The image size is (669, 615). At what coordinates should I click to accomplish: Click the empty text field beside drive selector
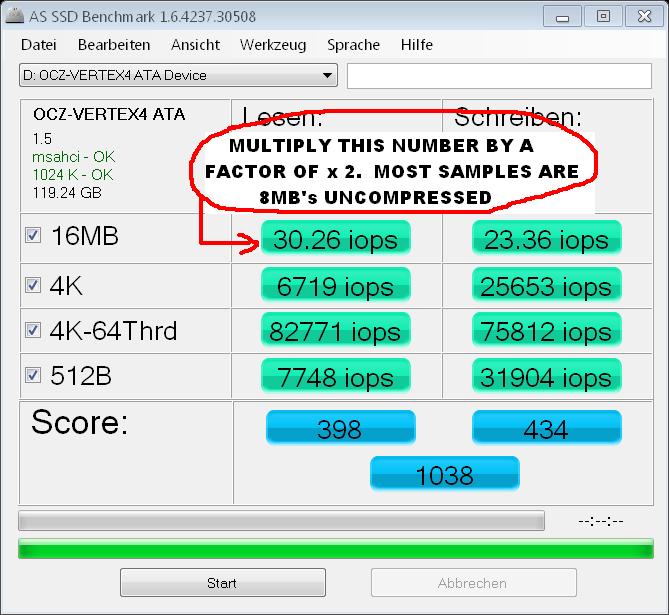499,76
